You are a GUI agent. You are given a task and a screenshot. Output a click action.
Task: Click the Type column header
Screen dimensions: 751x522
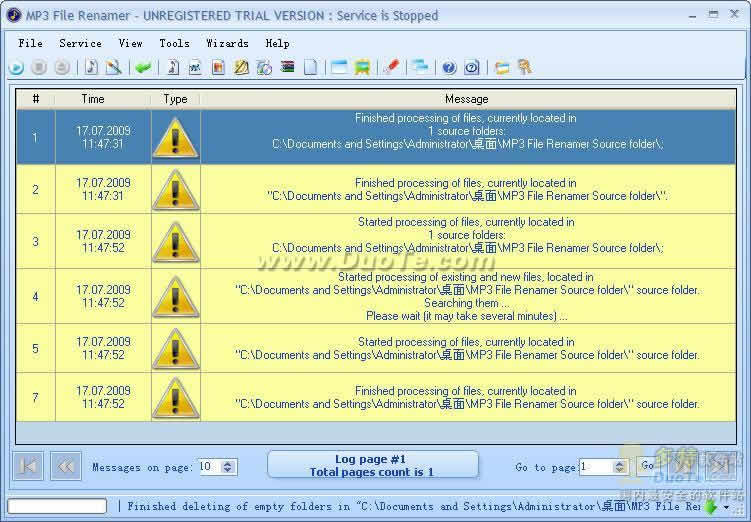tap(175, 99)
